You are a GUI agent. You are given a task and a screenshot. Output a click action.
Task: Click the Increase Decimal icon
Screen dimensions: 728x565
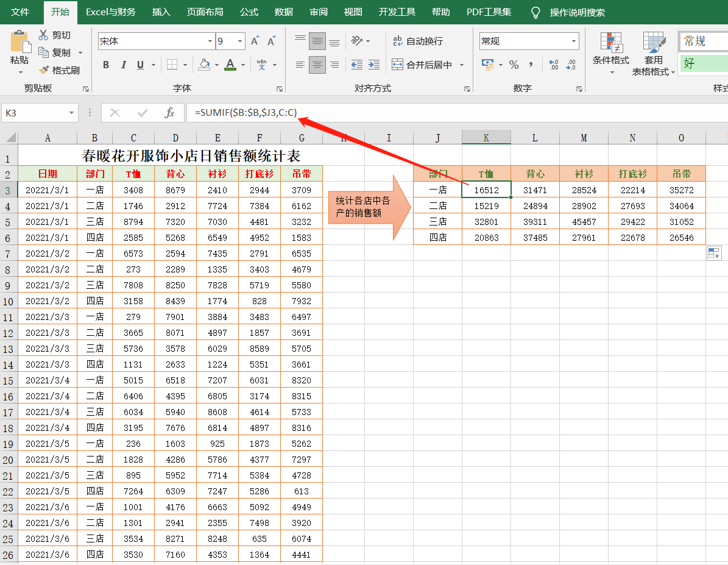coord(553,65)
